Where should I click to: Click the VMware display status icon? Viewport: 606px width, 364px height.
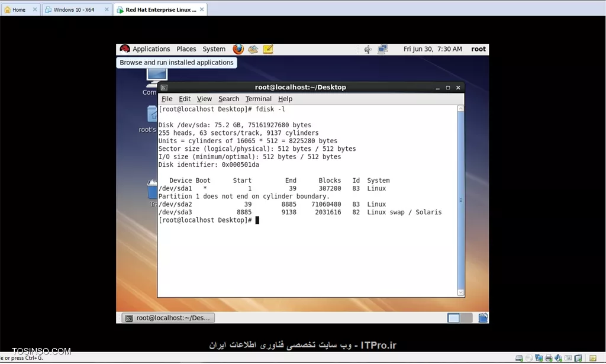(578, 358)
